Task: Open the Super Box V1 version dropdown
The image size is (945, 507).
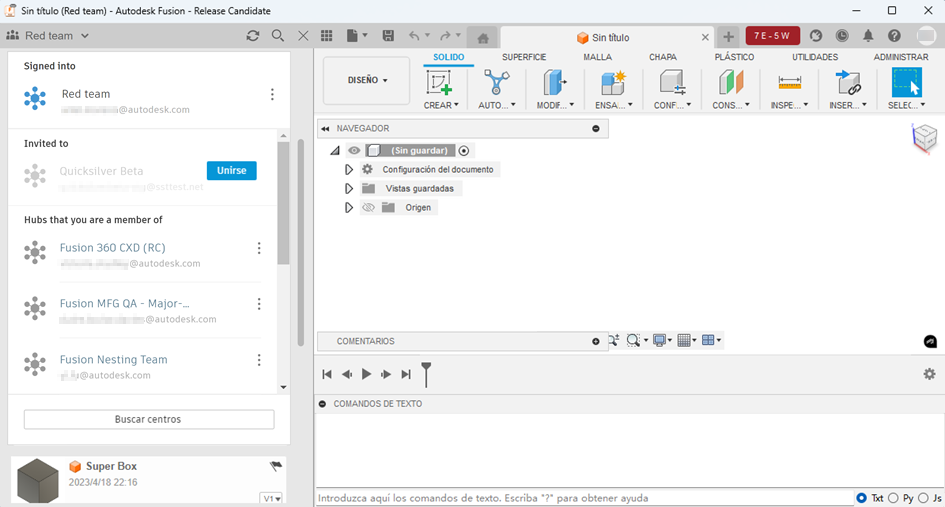Action: [x=272, y=499]
